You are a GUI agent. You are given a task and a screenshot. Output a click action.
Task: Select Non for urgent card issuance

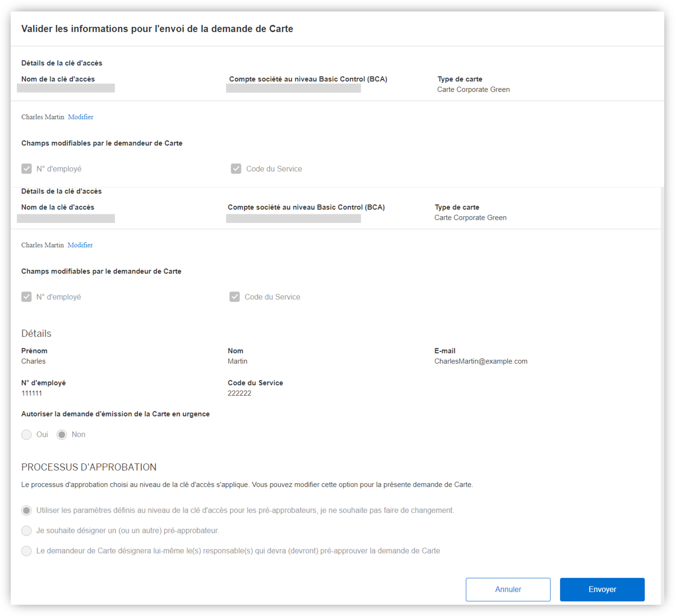tap(62, 434)
